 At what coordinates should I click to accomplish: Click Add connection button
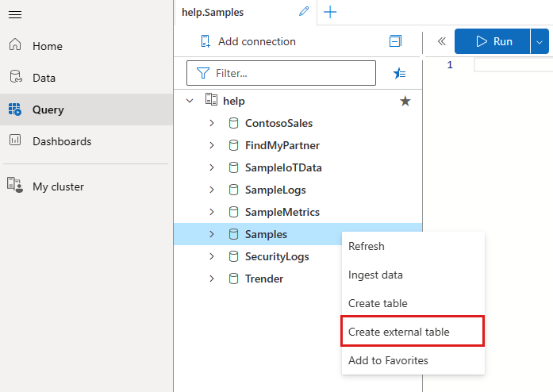click(248, 41)
